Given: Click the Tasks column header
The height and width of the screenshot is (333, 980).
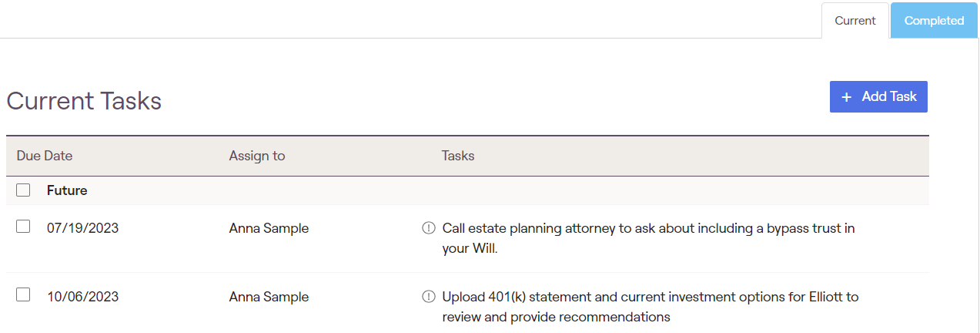Looking at the screenshot, I should pos(458,156).
